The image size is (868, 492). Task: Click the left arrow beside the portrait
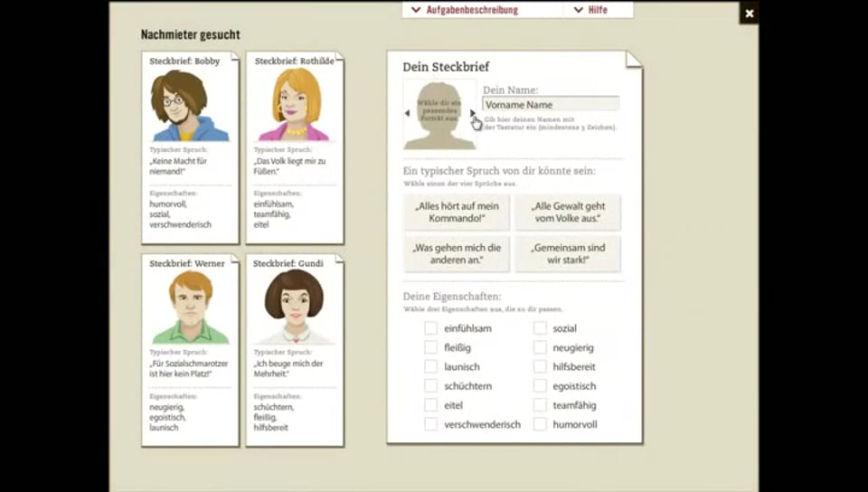(x=407, y=114)
